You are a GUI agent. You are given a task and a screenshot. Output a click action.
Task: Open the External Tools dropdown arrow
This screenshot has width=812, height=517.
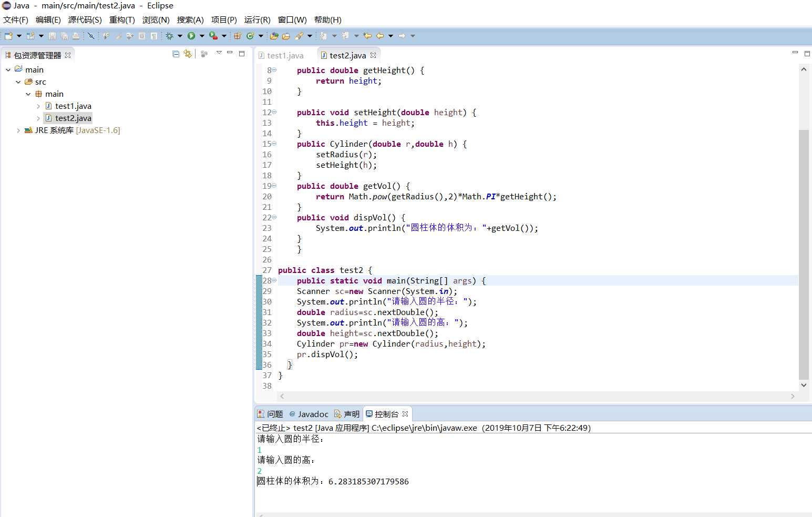coord(224,36)
